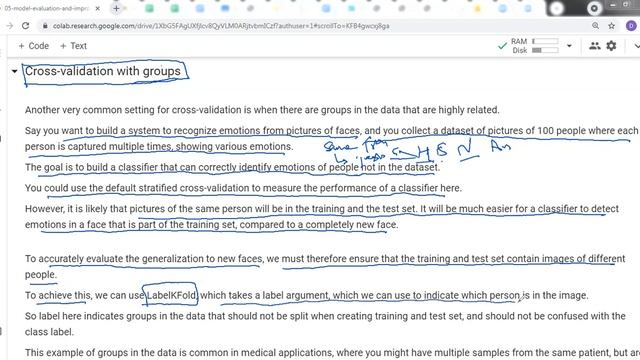Image resolution: width=640 pixels, height=360 pixels.
Task: Add a new Code cell
Action: pos(33,46)
